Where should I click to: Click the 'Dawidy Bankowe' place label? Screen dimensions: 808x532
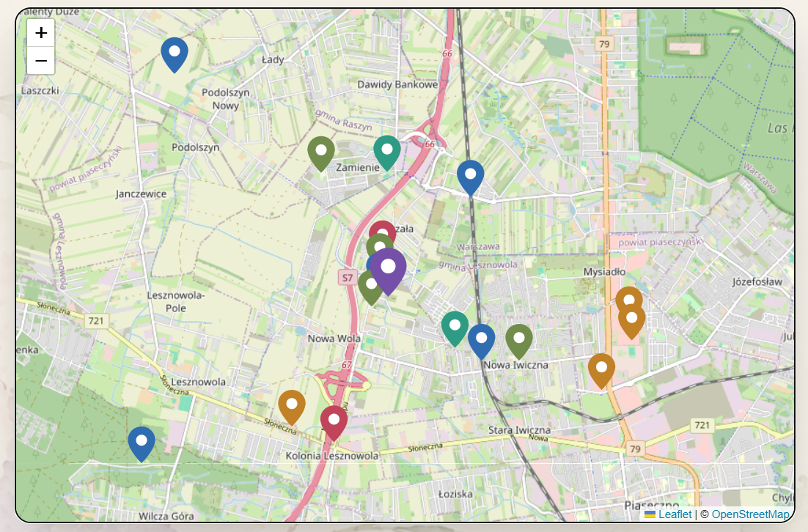397,84
